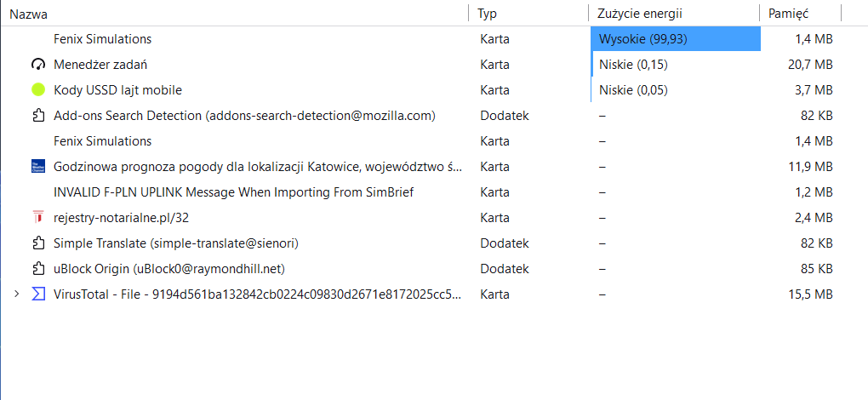
Task: Click the 15,5 MB memory value
Action: click(x=810, y=294)
